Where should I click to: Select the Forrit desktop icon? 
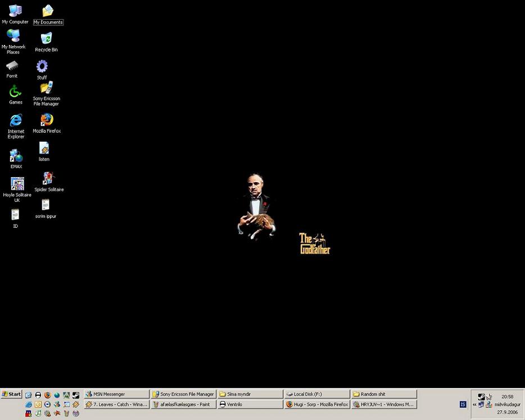click(x=12, y=69)
